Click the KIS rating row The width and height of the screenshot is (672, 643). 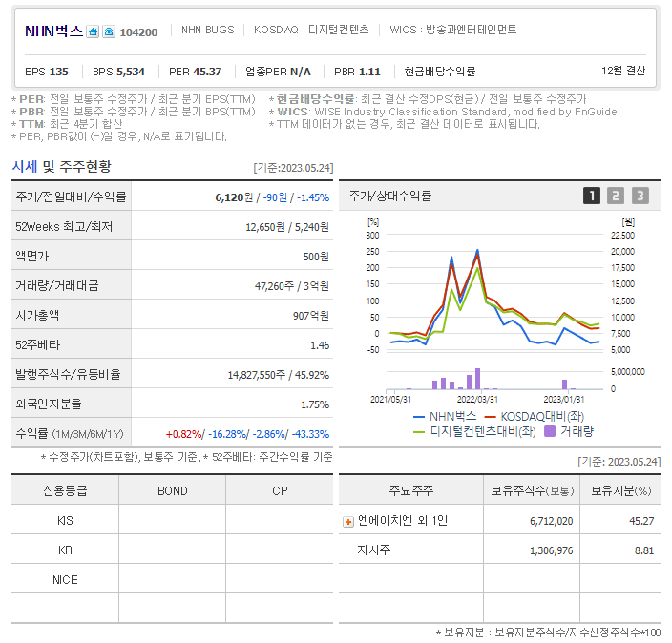coord(172,520)
